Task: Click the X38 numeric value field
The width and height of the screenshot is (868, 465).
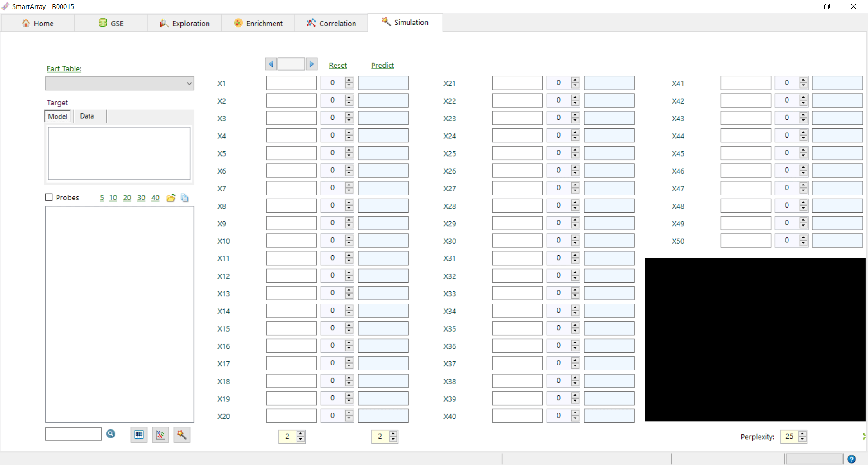Action: coord(559,380)
